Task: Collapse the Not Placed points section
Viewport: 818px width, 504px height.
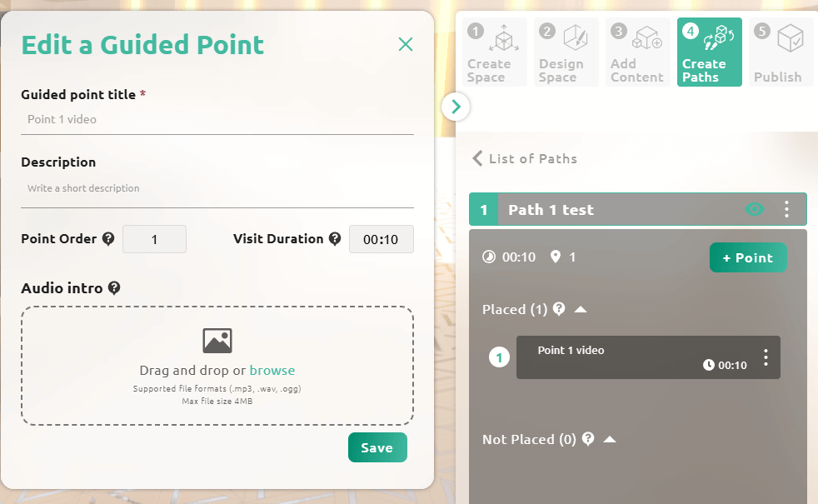Action: point(610,439)
